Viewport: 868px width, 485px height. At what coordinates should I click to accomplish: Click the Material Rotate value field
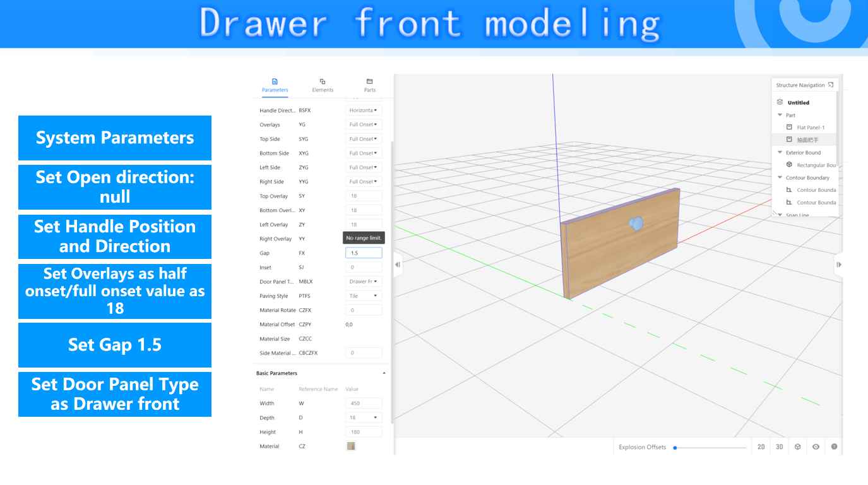(364, 310)
